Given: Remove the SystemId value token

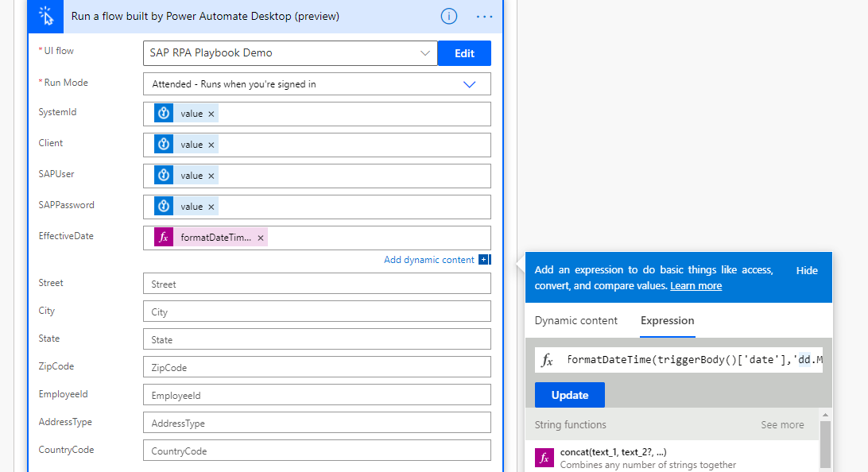Looking at the screenshot, I should [211, 113].
